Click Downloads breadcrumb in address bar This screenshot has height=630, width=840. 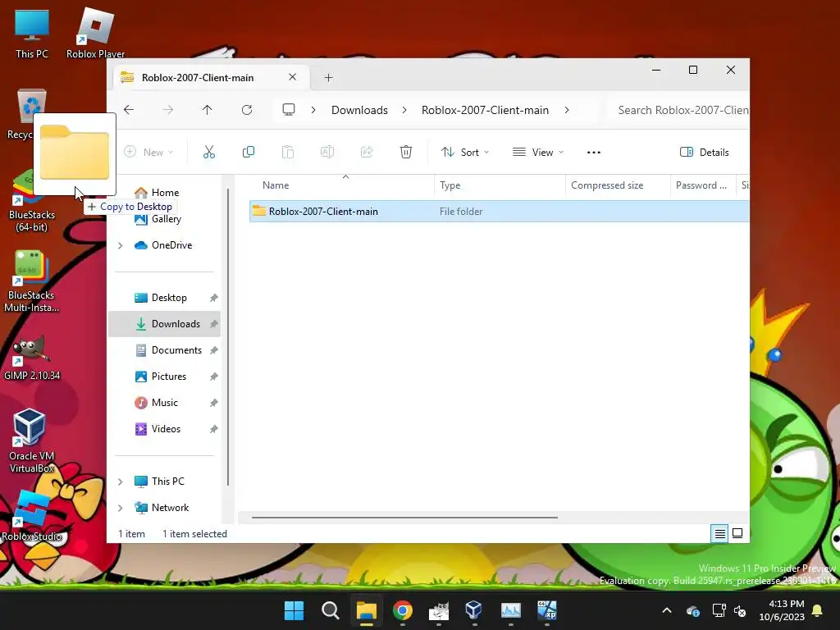point(359,110)
